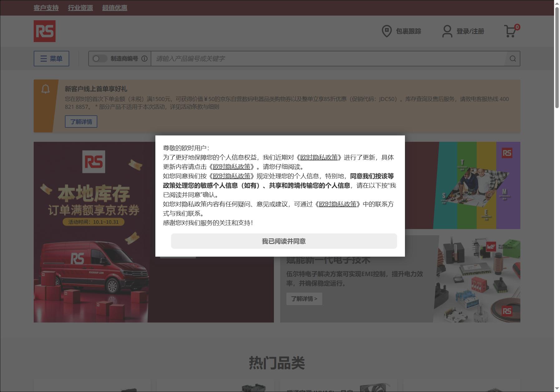This screenshot has height=392, width=560.
Task: Click the 我已阅读并同意 button
Action: pos(284,241)
